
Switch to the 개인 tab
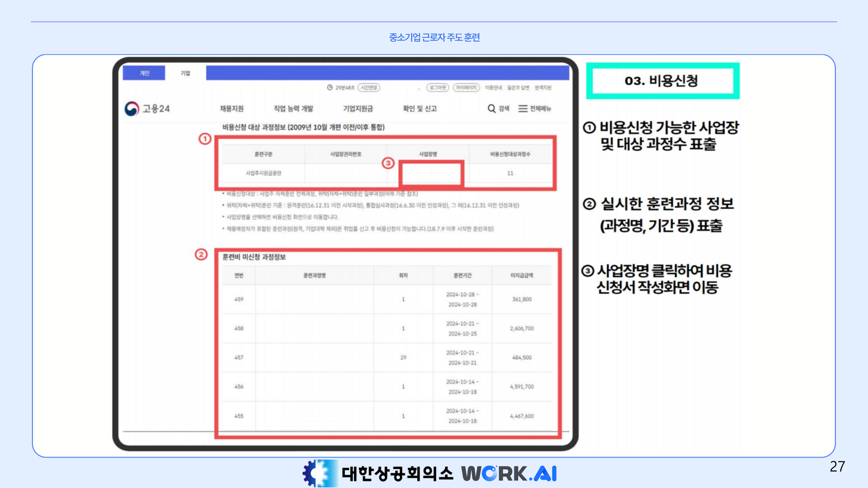coord(144,73)
